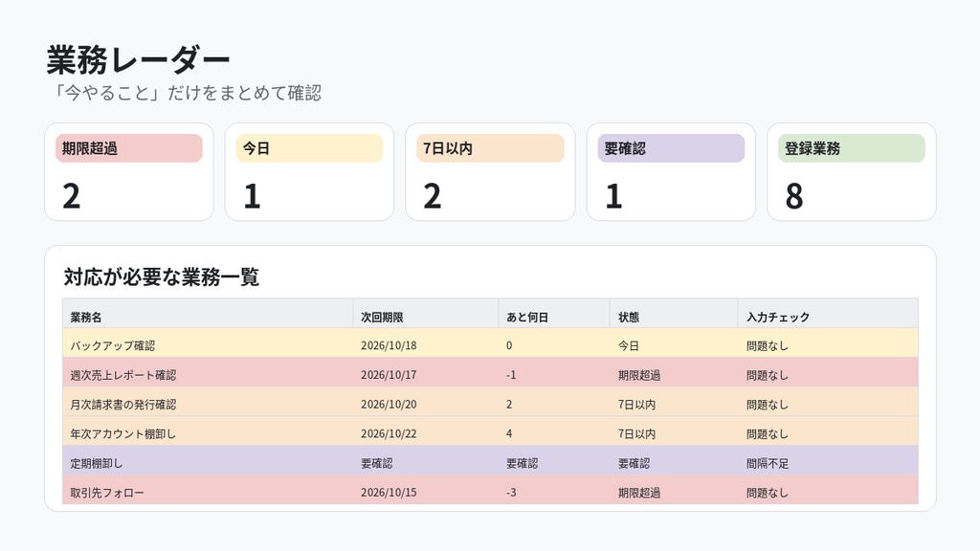Click the 月次請求書の発行確認 task name
The width and height of the screenshot is (980, 551).
point(123,405)
